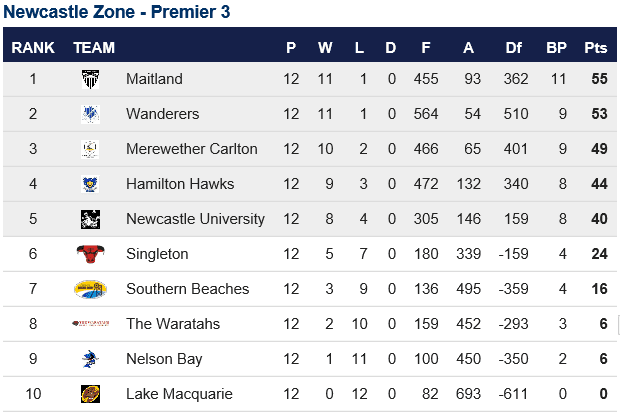The image size is (620, 413).
Task: Click the Newcastle University black logo
Action: [x=90, y=219]
